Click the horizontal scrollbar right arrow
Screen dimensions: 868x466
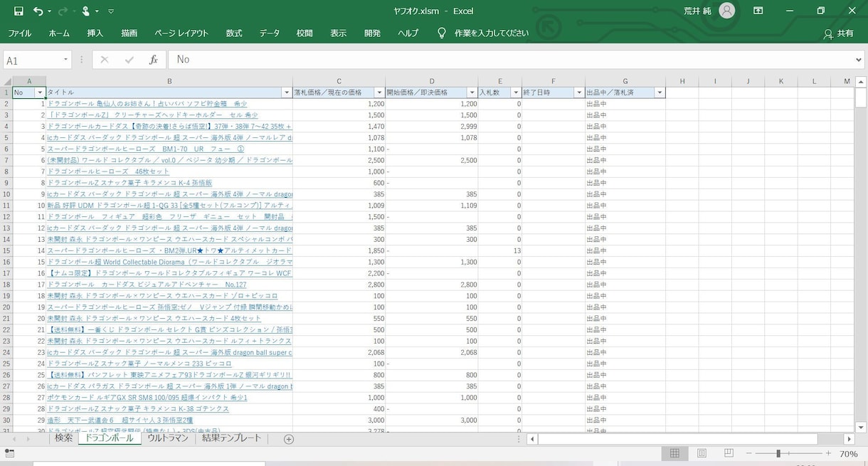(848, 439)
